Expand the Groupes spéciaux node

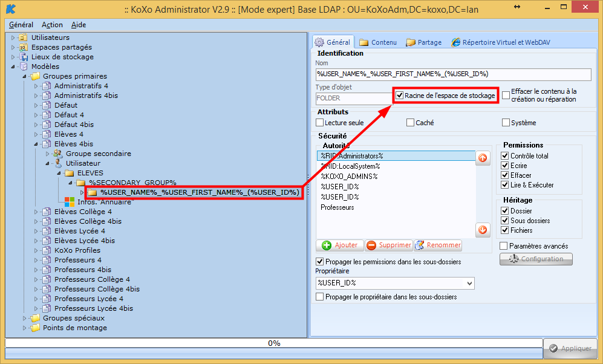24,318
